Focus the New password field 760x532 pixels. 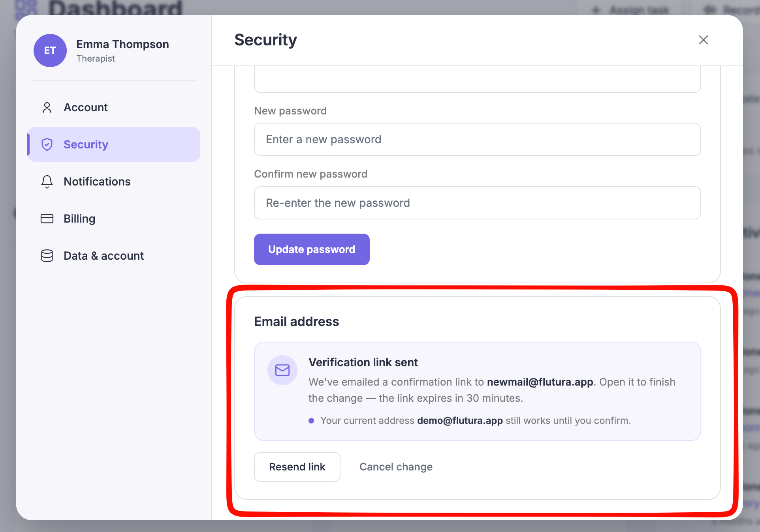[x=477, y=139]
